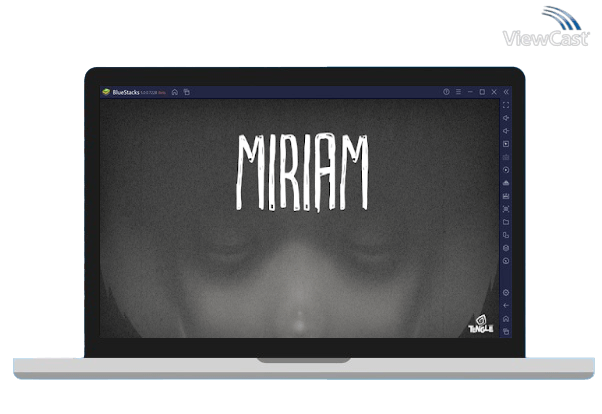Maximize the BlueStacks window
Viewport: 602px width, 414px height.
[x=482, y=92]
